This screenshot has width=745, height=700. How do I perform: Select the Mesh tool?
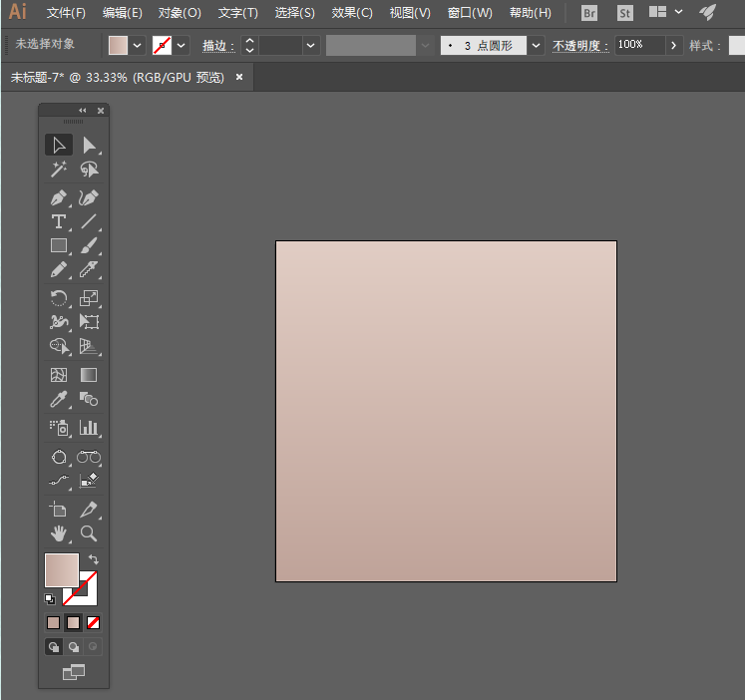59,375
